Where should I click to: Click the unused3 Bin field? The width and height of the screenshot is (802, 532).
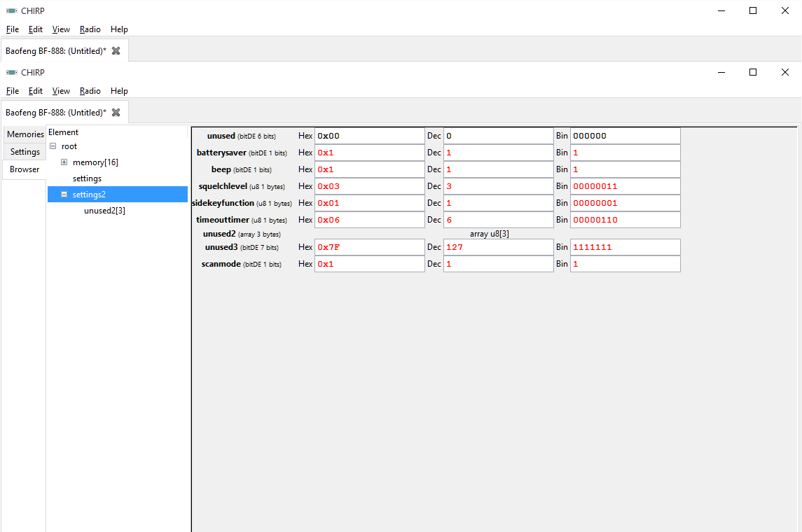(625, 247)
